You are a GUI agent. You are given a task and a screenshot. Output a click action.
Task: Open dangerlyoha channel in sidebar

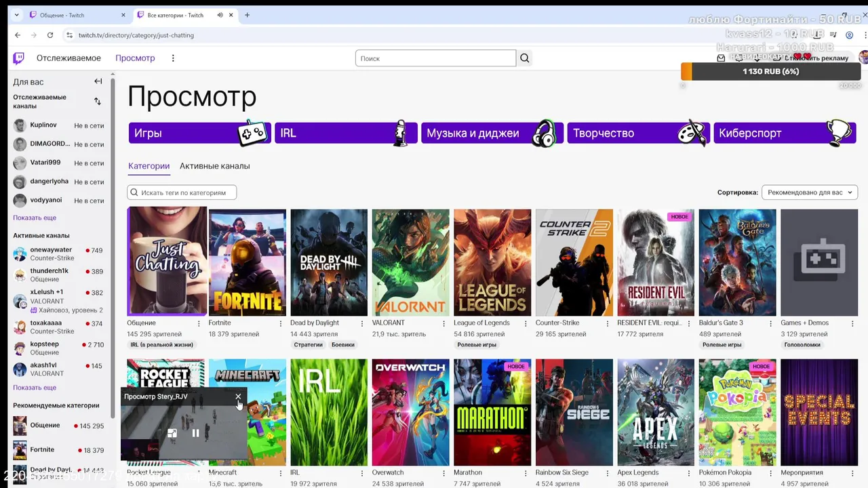point(58,182)
